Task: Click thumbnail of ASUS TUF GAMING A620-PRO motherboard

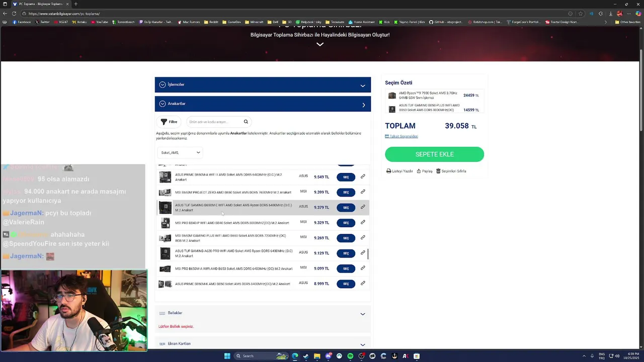Action: click(x=165, y=253)
